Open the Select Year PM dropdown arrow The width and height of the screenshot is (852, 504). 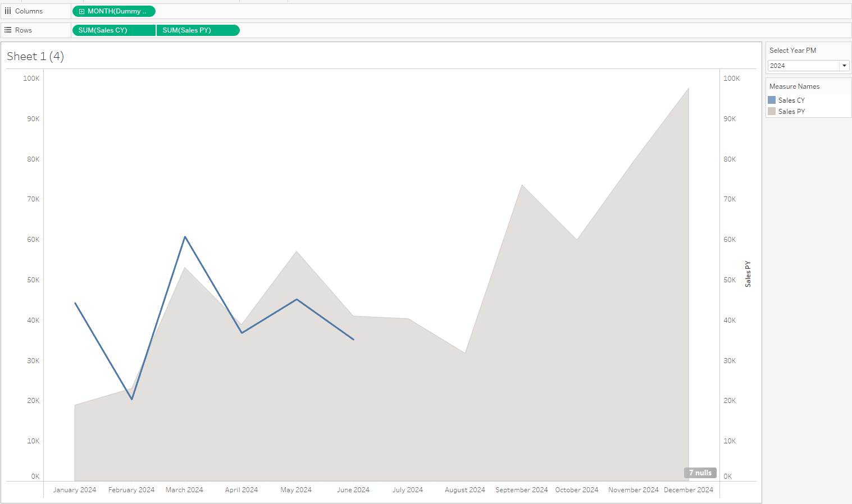coord(844,66)
